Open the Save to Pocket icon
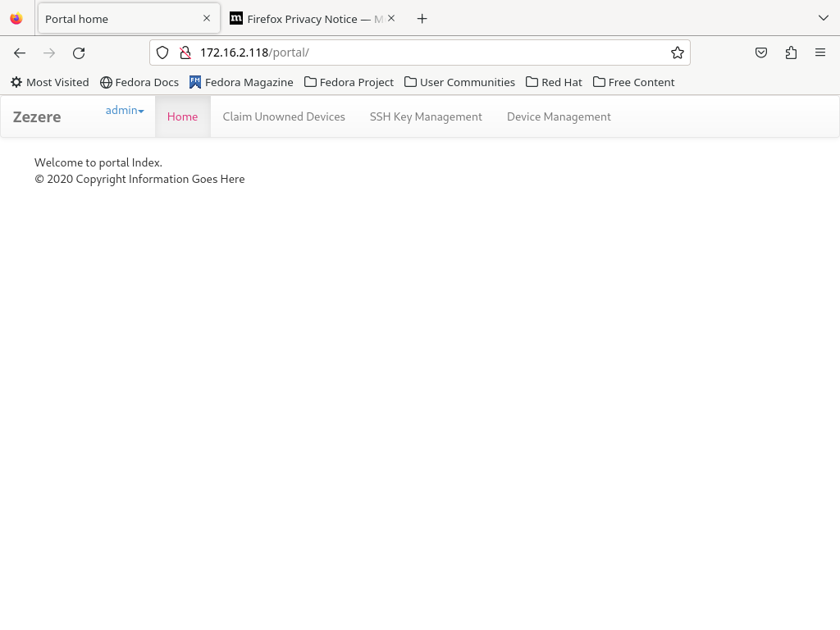 pos(761,52)
